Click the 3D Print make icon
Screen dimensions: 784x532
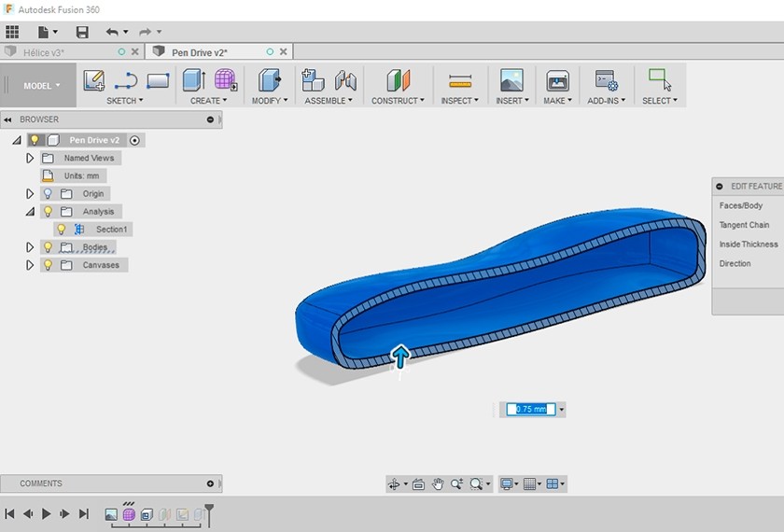click(557, 80)
